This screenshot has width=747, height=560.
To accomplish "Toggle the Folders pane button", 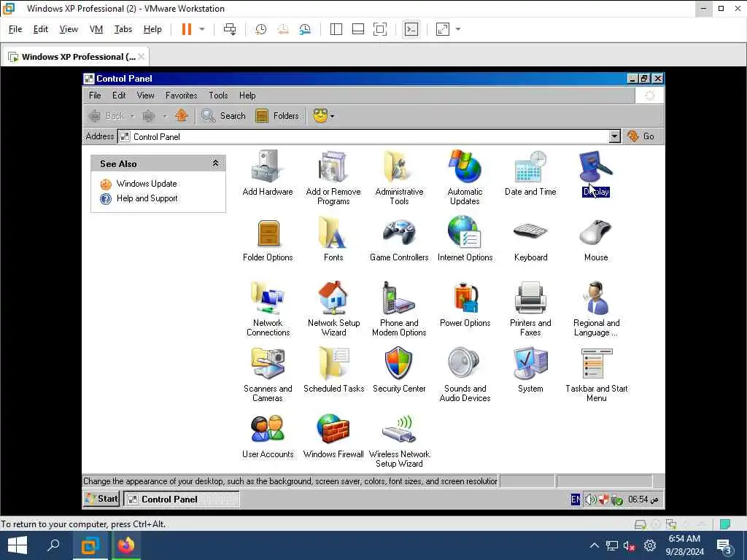I will click(x=277, y=116).
